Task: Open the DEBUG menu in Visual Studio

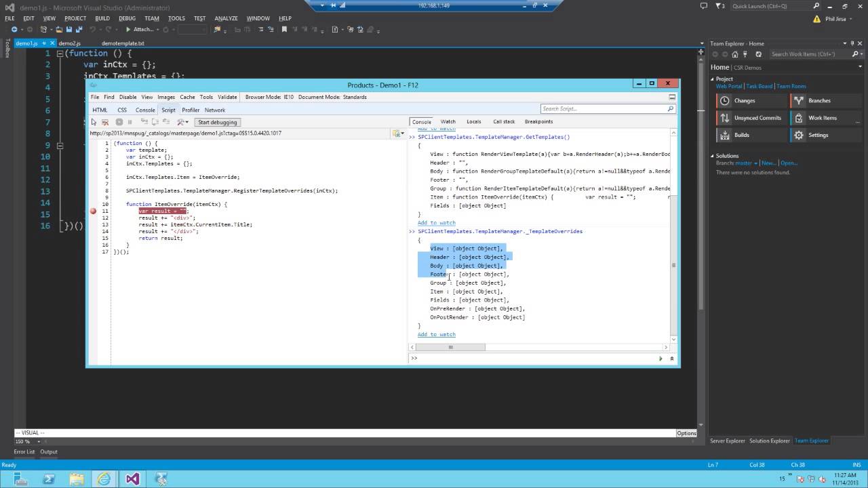Action: [x=127, y=18]
